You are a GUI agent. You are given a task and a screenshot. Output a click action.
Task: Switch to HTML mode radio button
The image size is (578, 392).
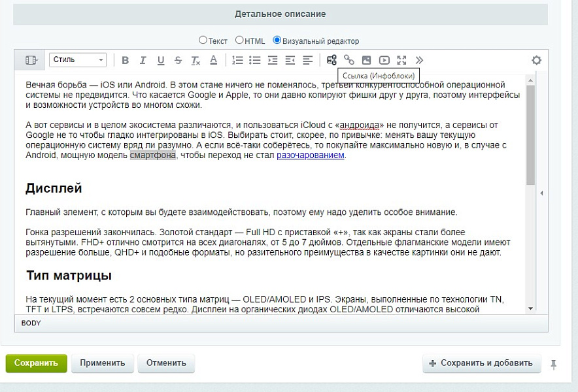point(239,41)
